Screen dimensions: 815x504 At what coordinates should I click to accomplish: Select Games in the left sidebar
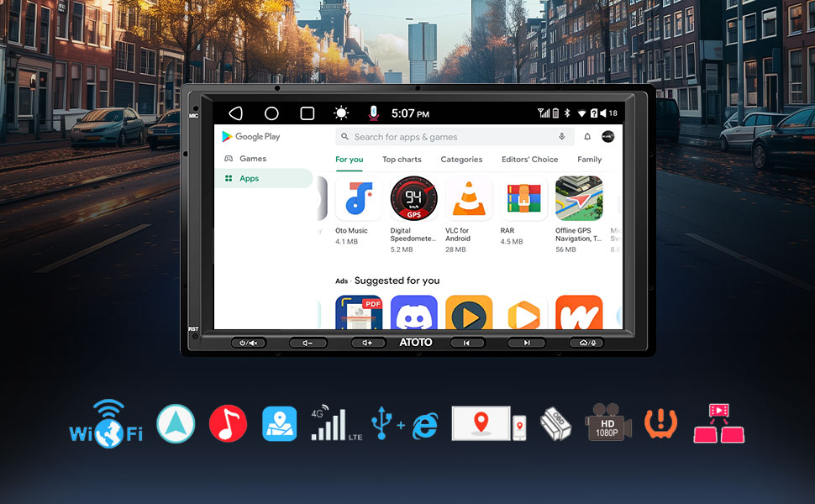pyautogui.click(x=252, y=158)
